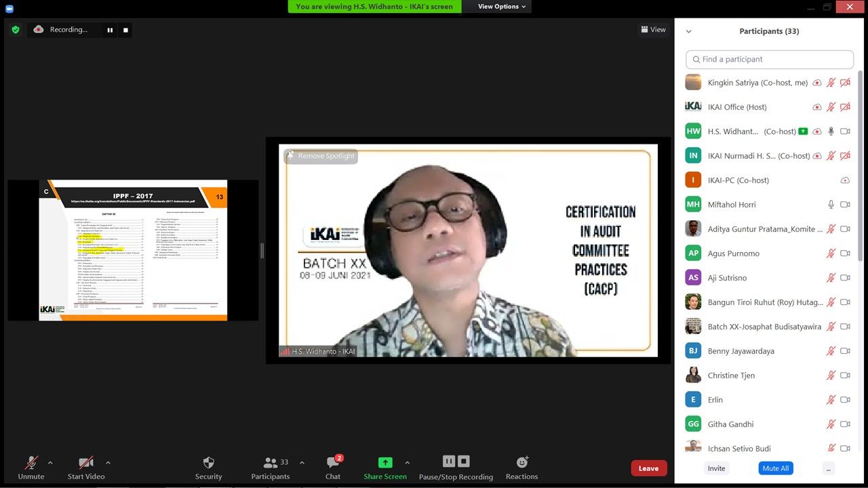This screenshot has width=868, height=488.
Task: Select the shared IPPF-2017 slide thumbnail
Action: pyautogui.click(x=133, y=250)
